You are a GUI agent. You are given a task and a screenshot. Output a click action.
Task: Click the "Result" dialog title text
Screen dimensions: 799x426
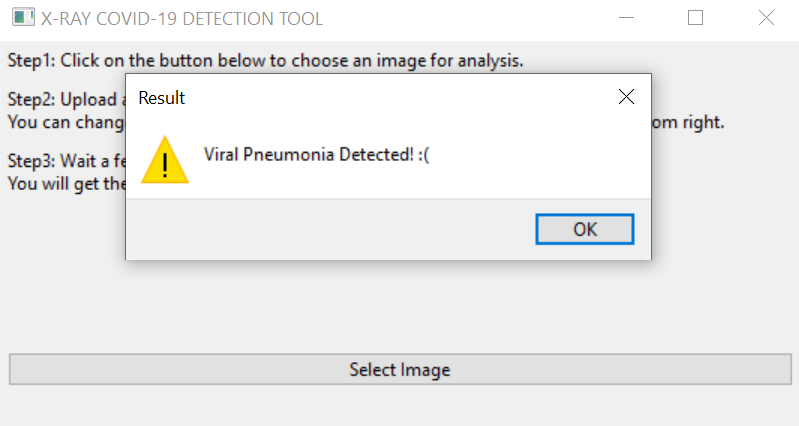click(x=161, y=98)
